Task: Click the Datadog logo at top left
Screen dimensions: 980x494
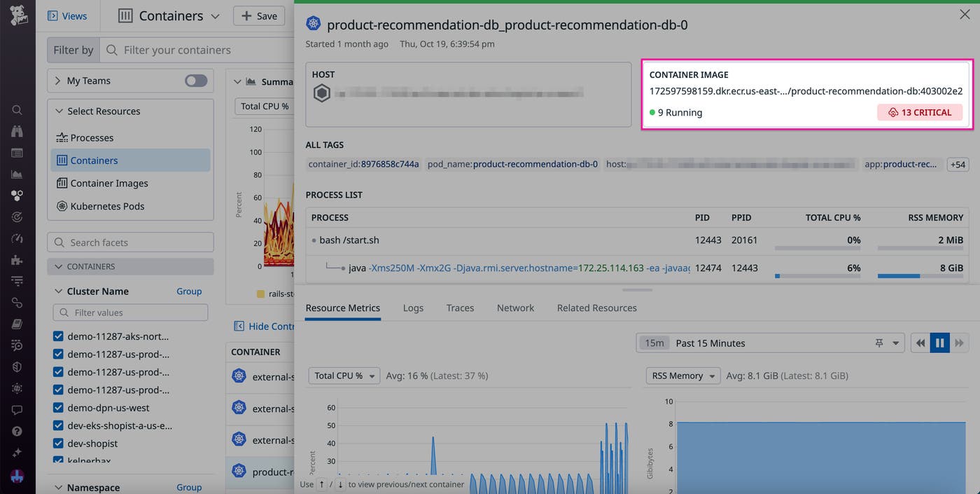Action: [x=17, y=15]
